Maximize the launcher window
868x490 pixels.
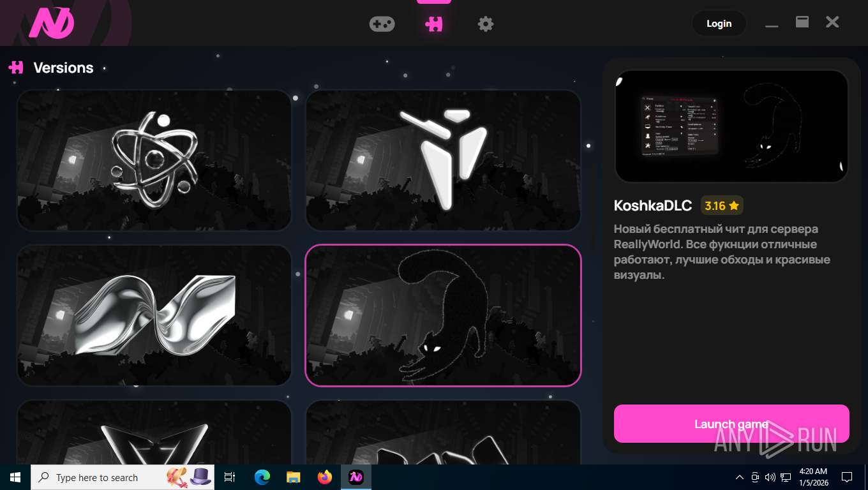[802, 22]
